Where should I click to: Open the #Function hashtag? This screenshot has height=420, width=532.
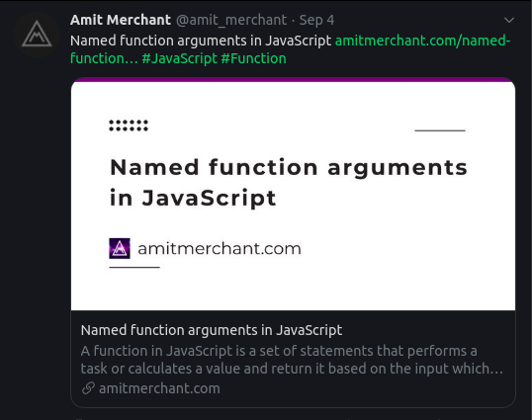254,58
